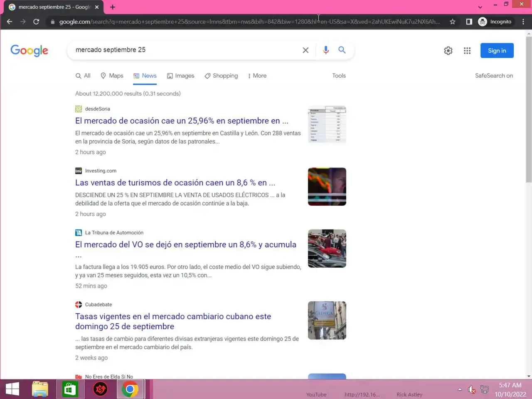Close the 'mercado septiembre 25' tab
Viewport: 532px width, 399px height.
click(97, 7)
